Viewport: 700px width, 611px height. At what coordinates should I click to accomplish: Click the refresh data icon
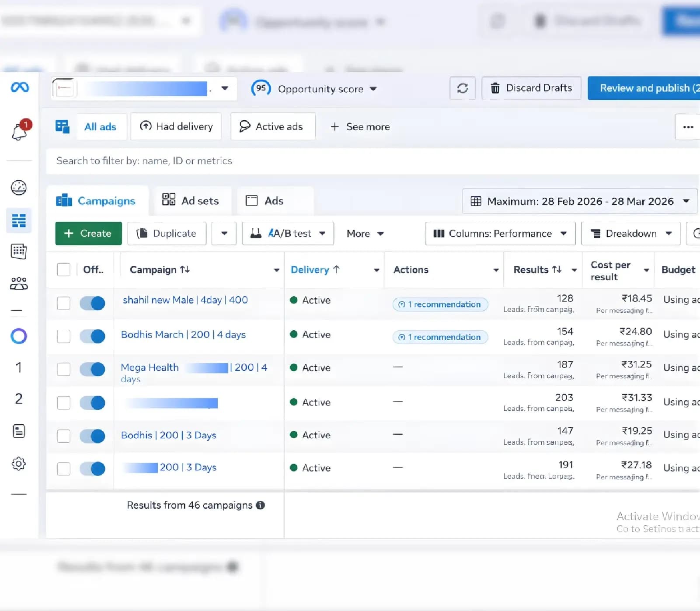click(x=463, y=88)
